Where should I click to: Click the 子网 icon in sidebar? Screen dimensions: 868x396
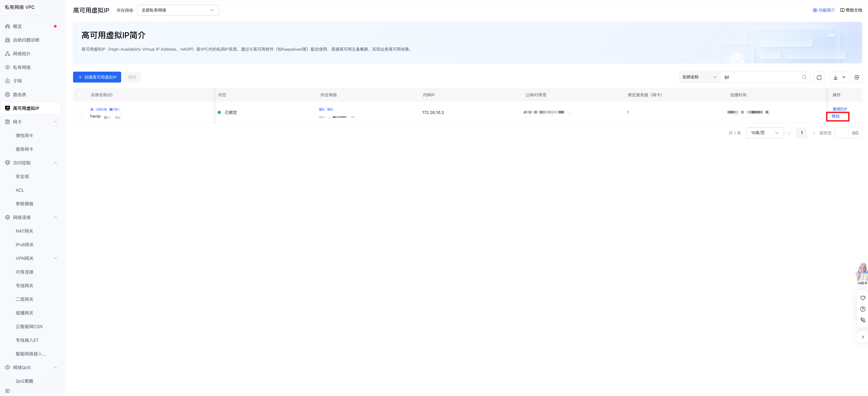7,81
